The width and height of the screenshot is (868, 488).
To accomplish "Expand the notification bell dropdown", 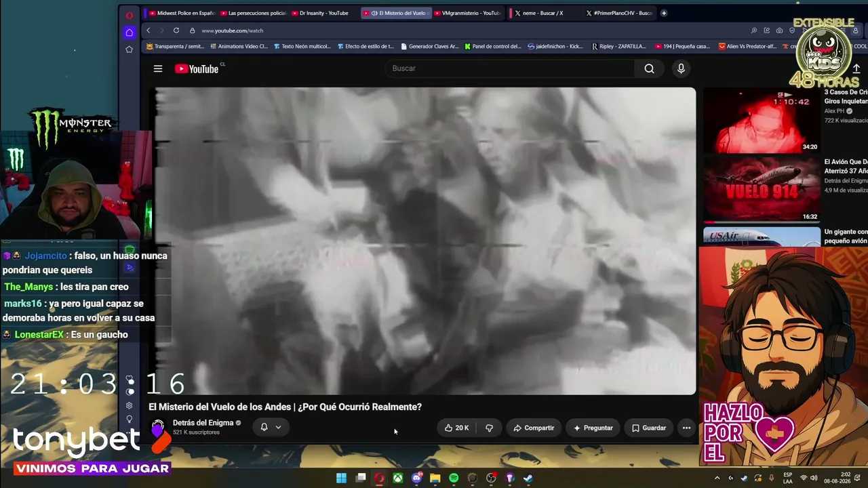I will (271, 427).
